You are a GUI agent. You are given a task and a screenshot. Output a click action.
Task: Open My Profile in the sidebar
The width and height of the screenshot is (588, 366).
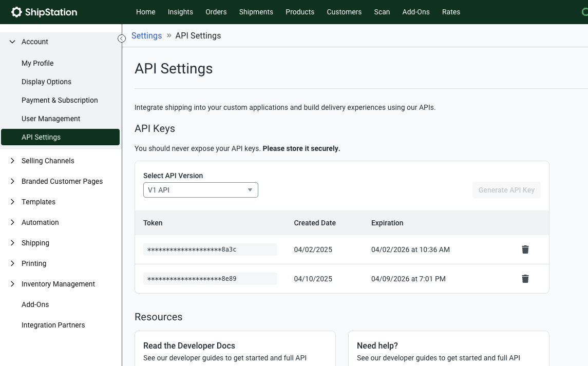pos(37,63)
